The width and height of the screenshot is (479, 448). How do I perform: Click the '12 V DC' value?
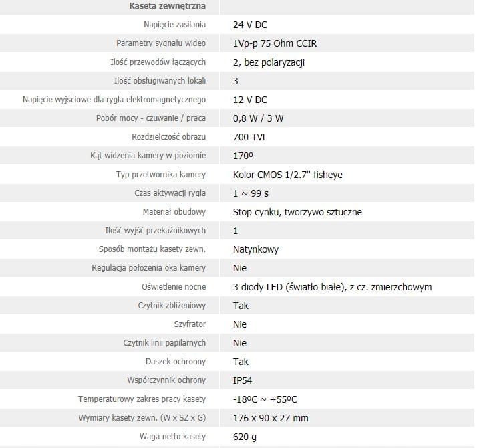coord(250,100)
